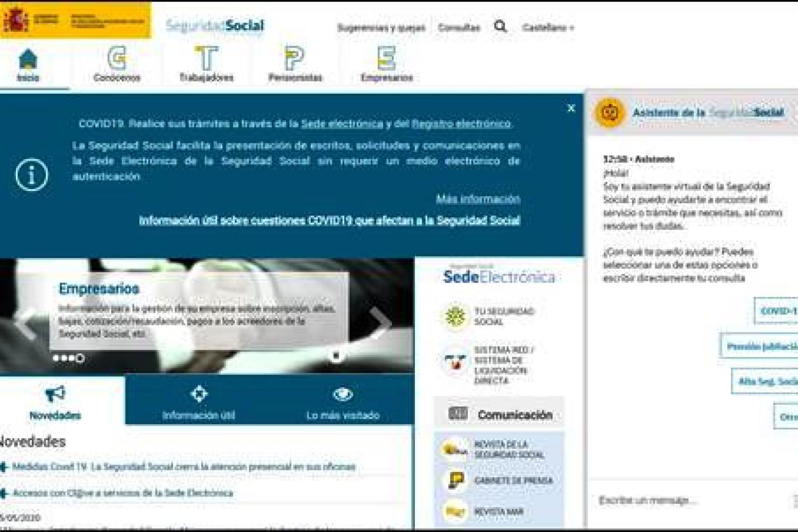The image size is (798, 532).
Task: Open the GABINETE DE PRENSA link text
Action: (513, 480)
